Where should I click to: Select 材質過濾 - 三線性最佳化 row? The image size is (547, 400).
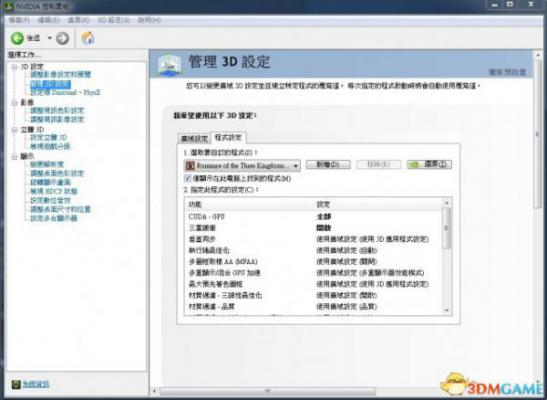pos(313,295)
